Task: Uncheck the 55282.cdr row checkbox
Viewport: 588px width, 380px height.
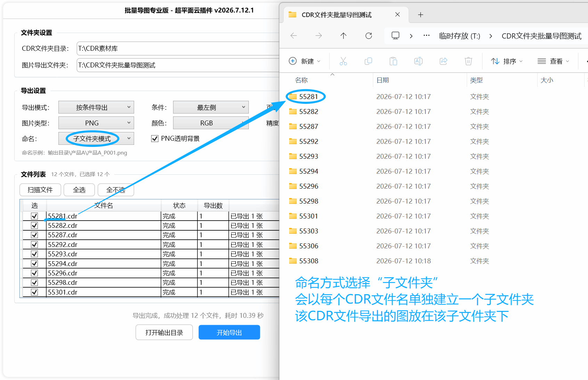Action: [x=34, y=225]
